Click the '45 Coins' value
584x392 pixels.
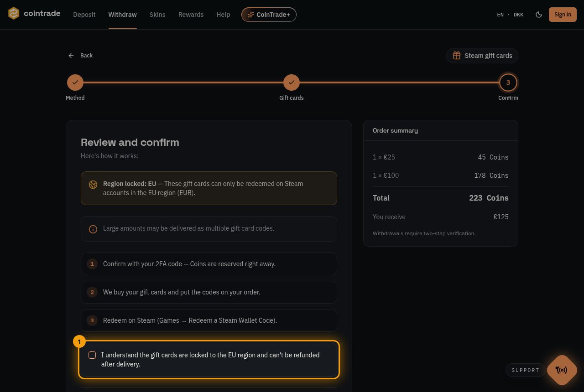[x=493, y=157]
